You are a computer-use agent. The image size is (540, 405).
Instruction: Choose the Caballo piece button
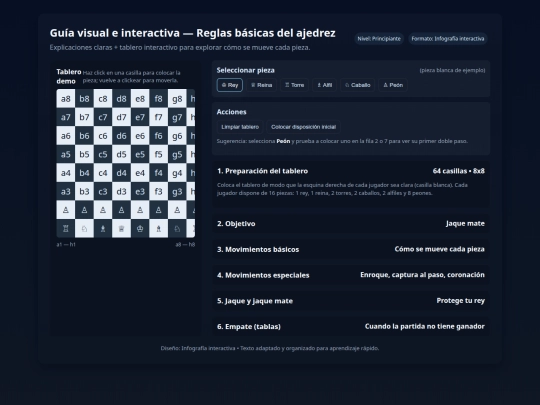(x=357, y=85)
